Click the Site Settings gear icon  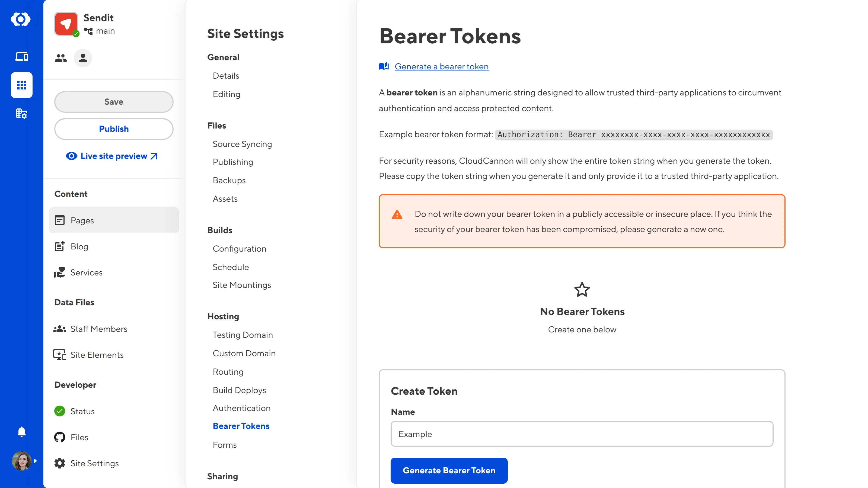point(60,463)
